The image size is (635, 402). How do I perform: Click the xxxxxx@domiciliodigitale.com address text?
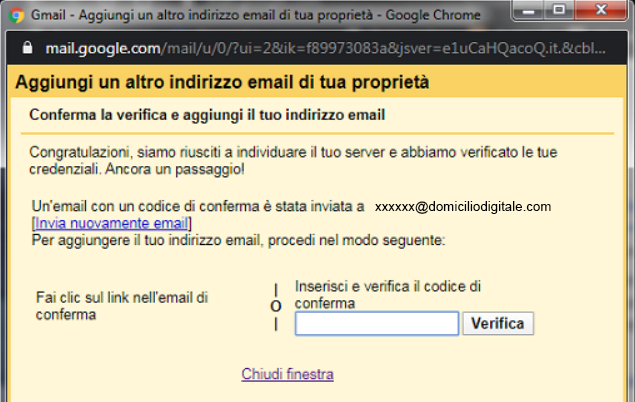(x=463, y=207)
